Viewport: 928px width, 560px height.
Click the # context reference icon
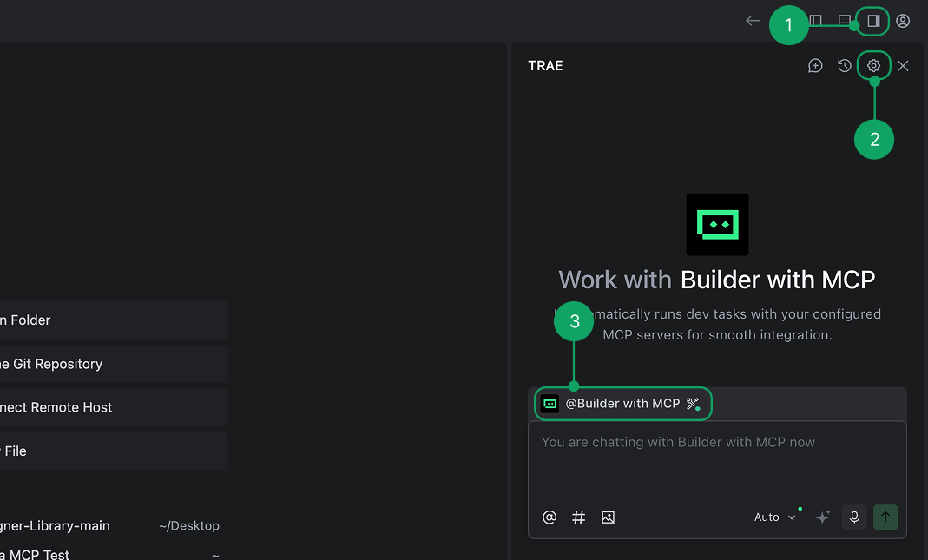(x=578, y=517)
